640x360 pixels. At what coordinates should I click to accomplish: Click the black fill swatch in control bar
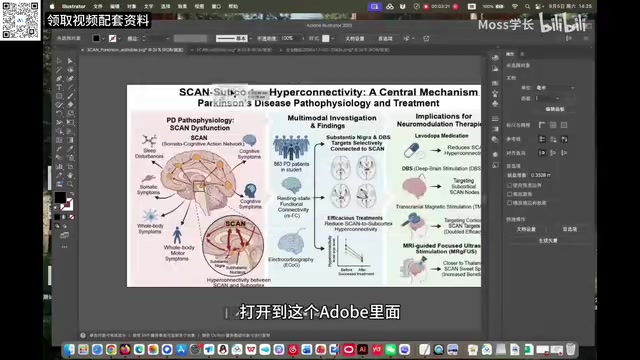[x=96, y=38]
